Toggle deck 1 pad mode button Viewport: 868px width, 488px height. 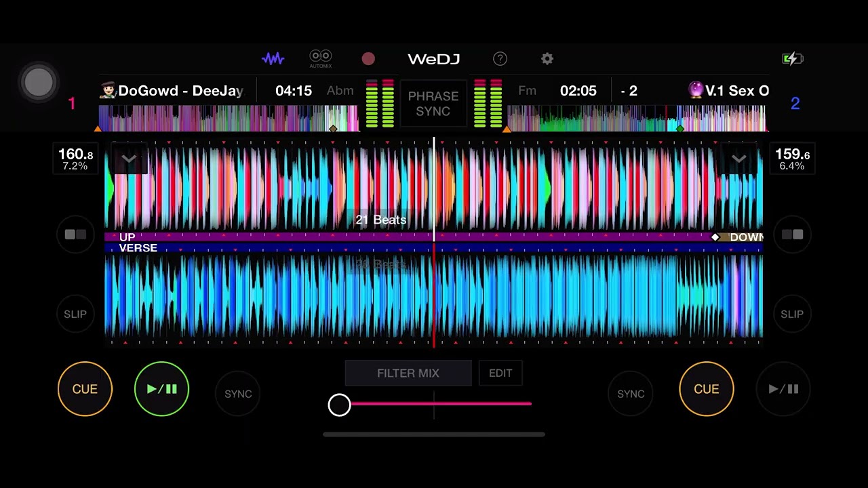[x=75, y=235]
